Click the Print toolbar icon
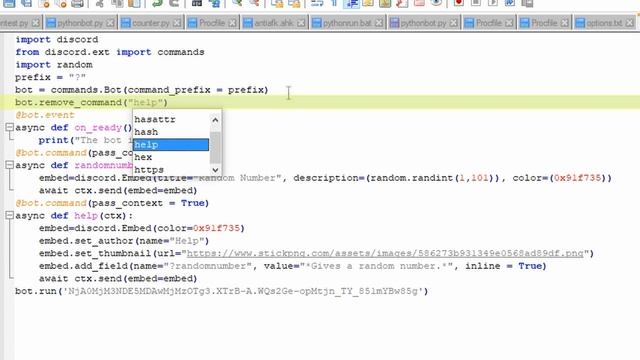640x360 pixels. [x=78, y=3]
